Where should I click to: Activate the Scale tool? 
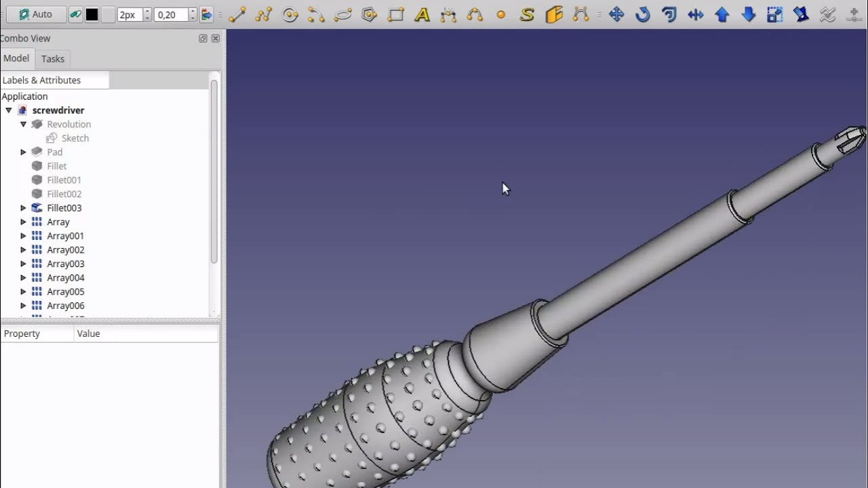coord(775,14)
